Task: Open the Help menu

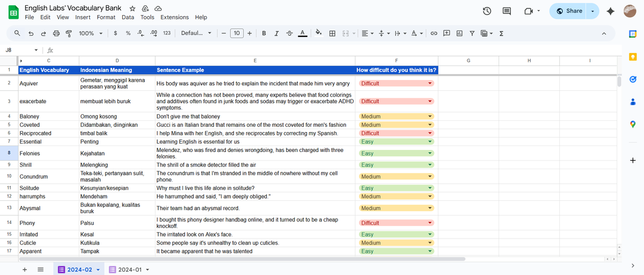Action: [201, 17]
